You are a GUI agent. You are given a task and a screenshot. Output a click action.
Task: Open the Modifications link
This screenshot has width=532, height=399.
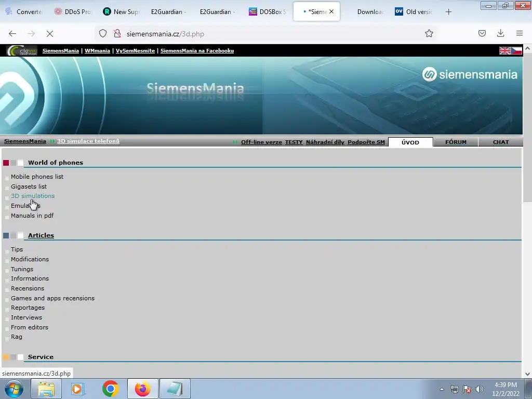(30, 259)
